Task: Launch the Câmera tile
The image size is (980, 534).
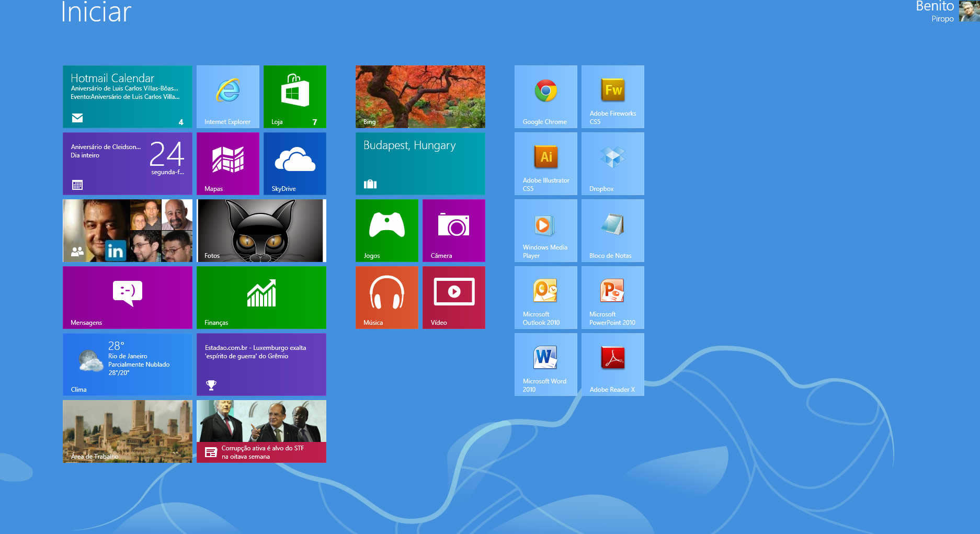Action: coord(453,231)
